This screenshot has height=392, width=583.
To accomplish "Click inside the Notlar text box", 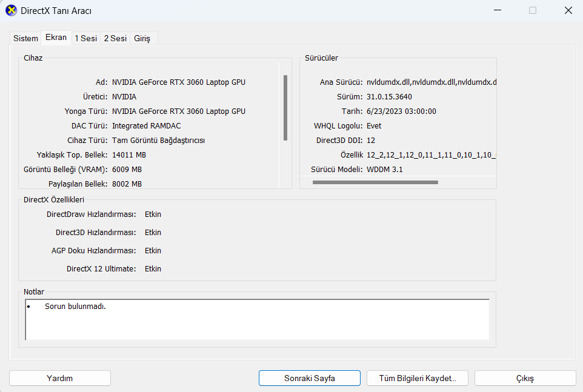I will 258,319.
